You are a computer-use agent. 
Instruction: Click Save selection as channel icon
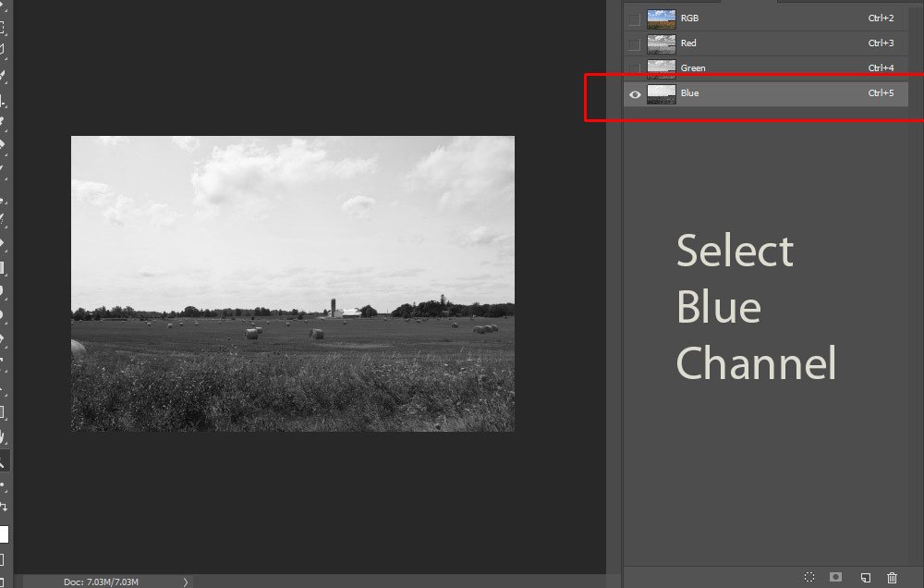pos(836,577)
